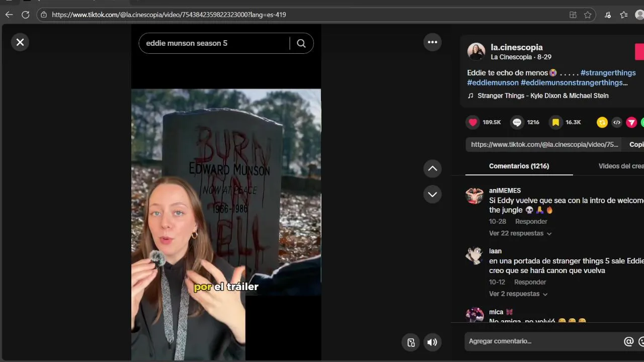Reply to aniMEMES comment
The height and width of the screenshot is (362, 644).
pos(531,221)
